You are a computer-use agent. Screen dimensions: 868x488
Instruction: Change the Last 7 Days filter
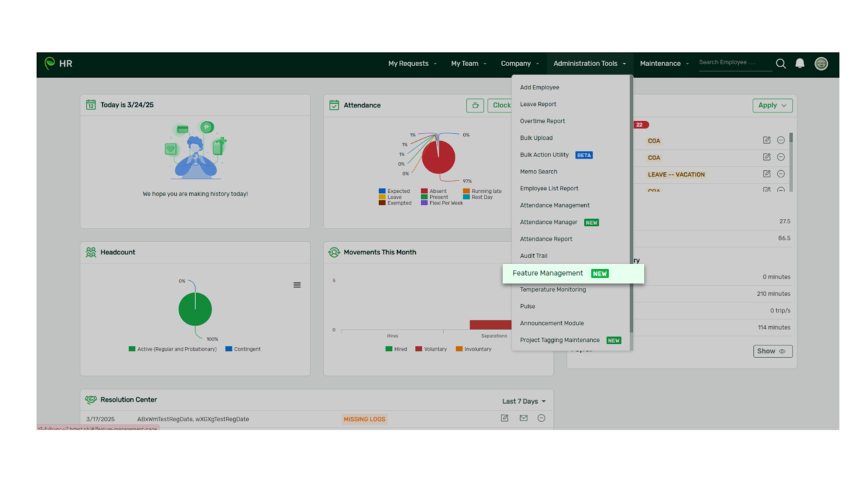coord(524,401)
